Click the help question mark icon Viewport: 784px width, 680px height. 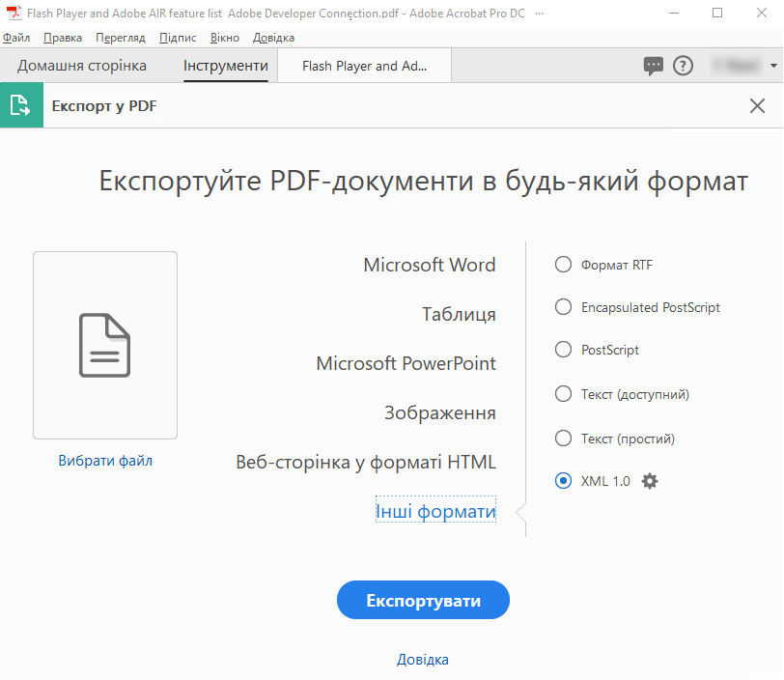pos(685,66)
